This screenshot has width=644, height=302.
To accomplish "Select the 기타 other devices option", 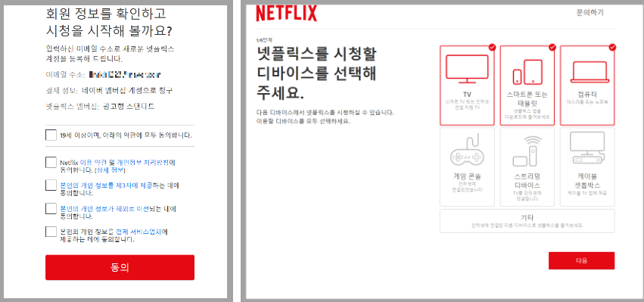I will point(527,221).
